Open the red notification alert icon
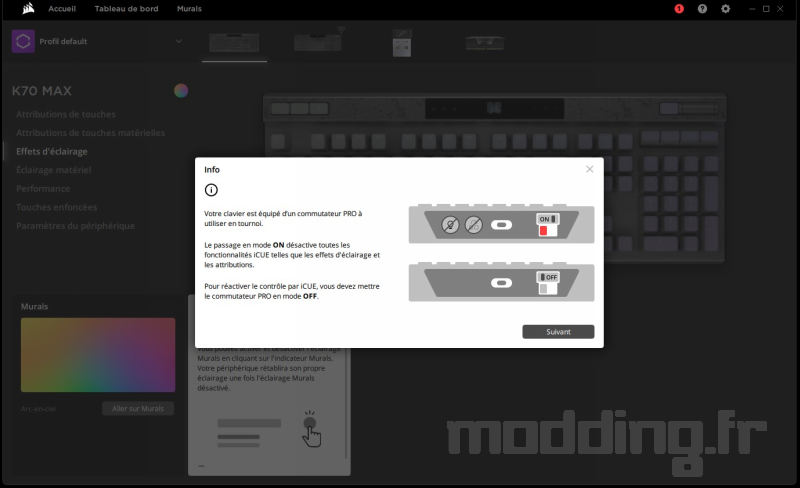 tap(679, 9)
